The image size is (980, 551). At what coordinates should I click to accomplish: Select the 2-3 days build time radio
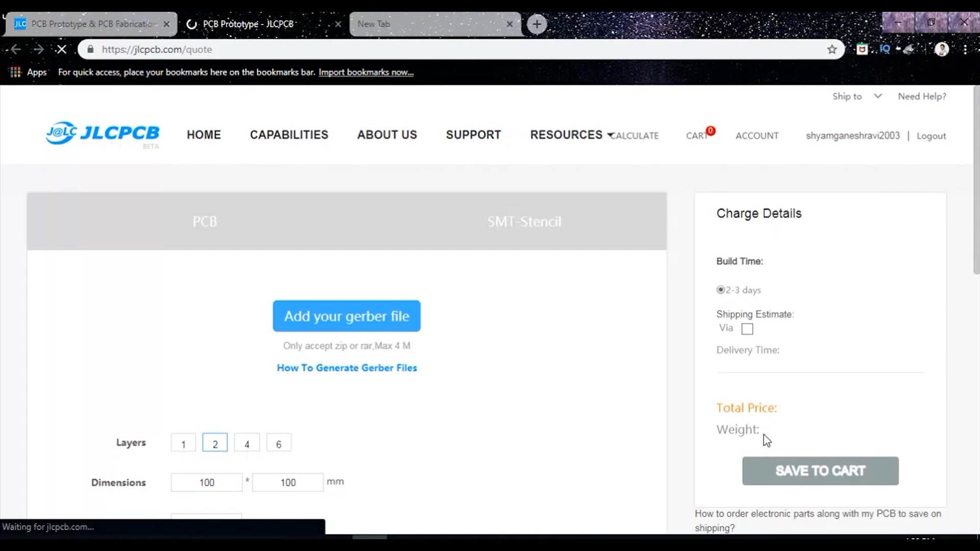click(721, 290)
